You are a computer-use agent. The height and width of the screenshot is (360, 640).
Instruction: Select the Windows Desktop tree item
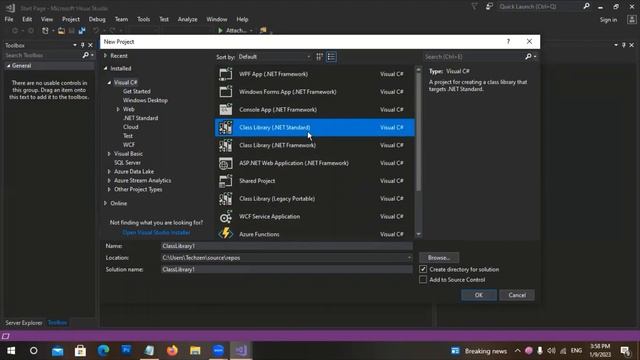point(145,100)
